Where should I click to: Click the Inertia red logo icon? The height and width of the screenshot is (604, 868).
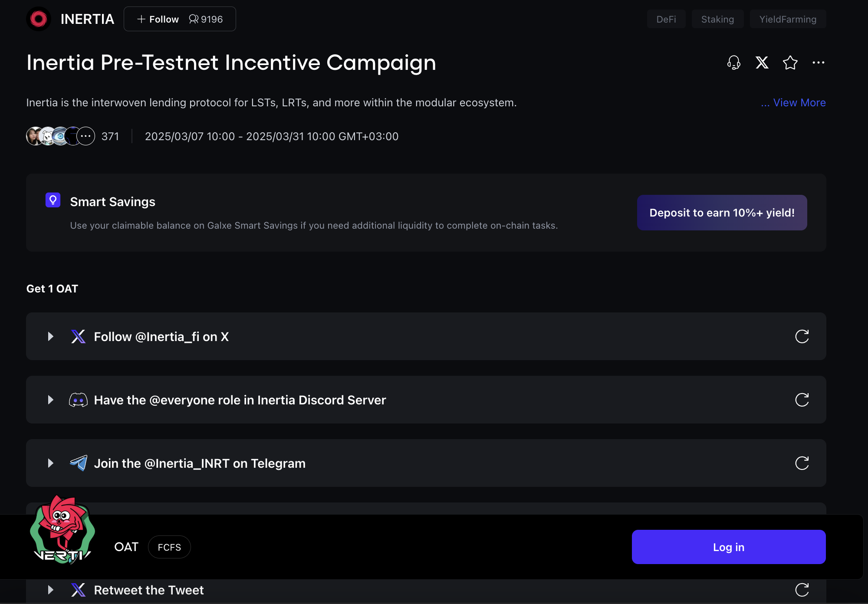tap(39, 19)
